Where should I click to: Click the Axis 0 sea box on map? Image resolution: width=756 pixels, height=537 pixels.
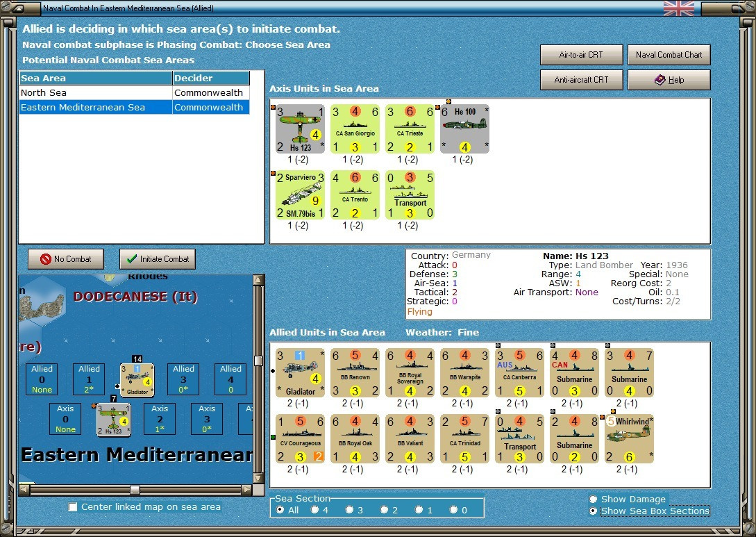point(65,419)
